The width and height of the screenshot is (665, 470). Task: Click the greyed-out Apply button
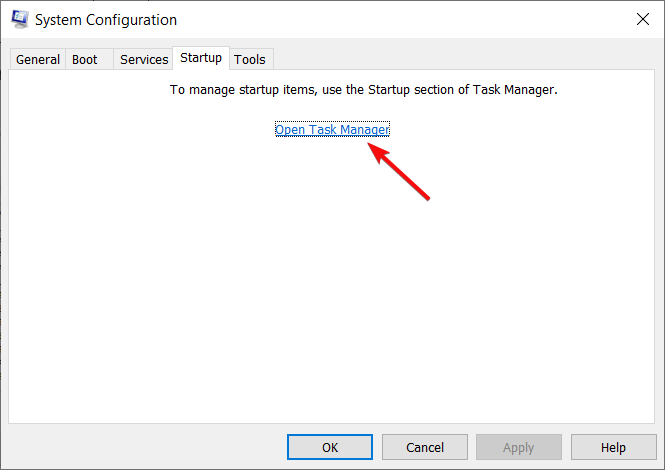[x=519, y=447]
